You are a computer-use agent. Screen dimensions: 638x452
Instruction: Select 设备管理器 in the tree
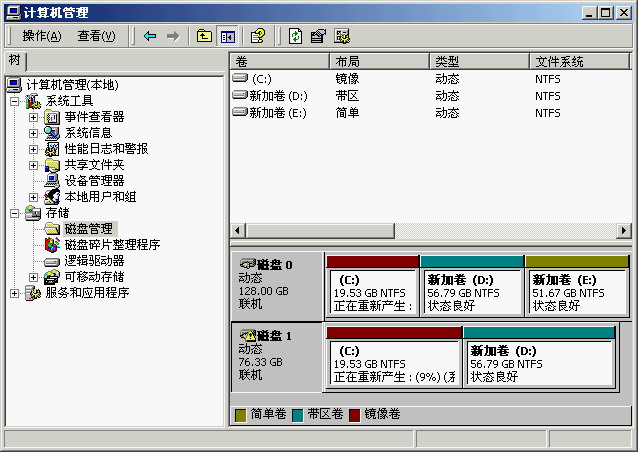click(x=94, y=181)
